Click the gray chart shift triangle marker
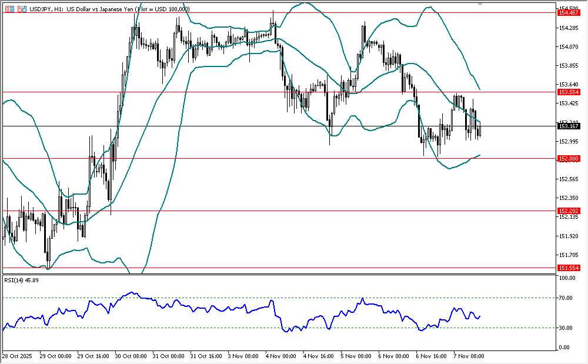The width and height of the screenshot is (588, 364). (x=481, y=4)
